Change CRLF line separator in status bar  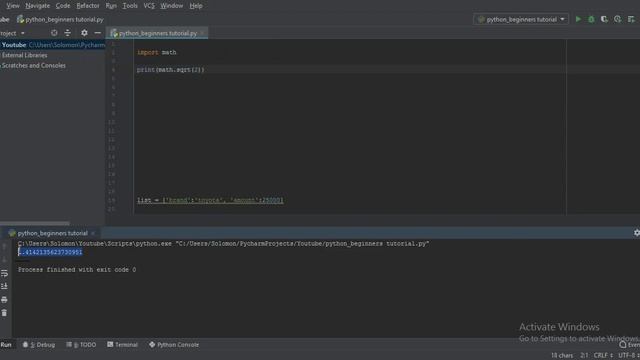pyautogui.click(x=603, y=356)
